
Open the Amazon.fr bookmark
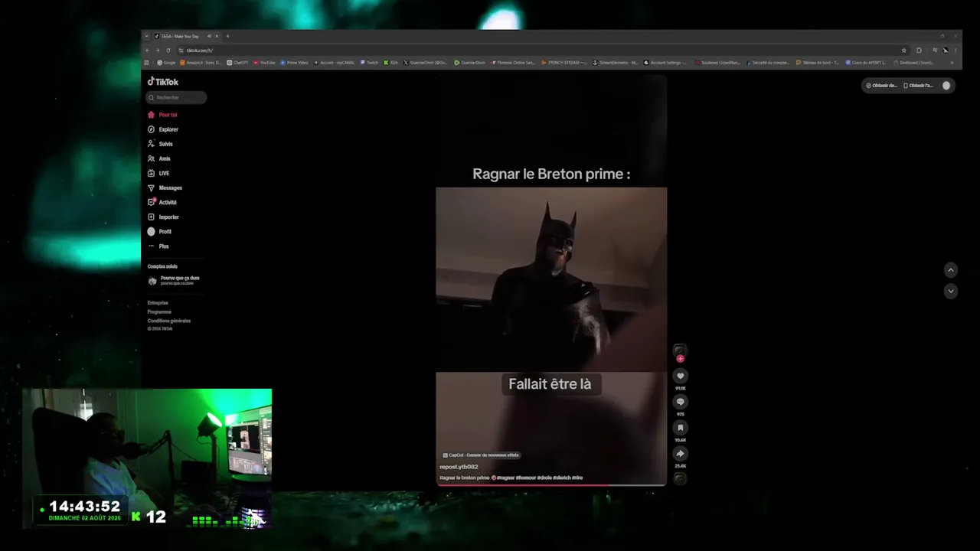point(201,63)
